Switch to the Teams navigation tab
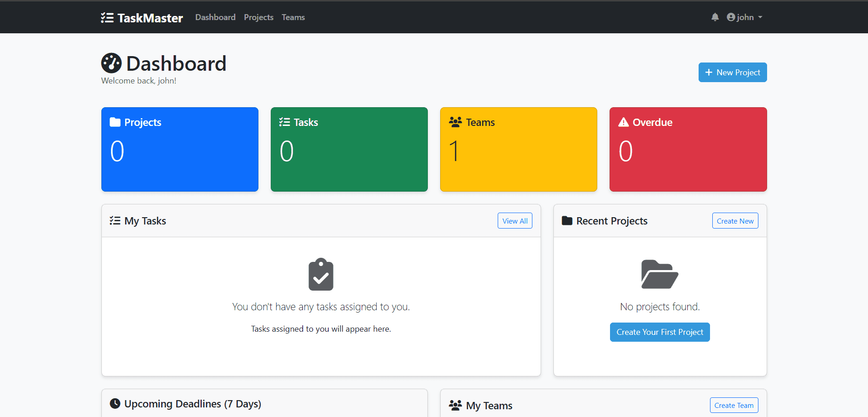 click(x=293, y=17)
